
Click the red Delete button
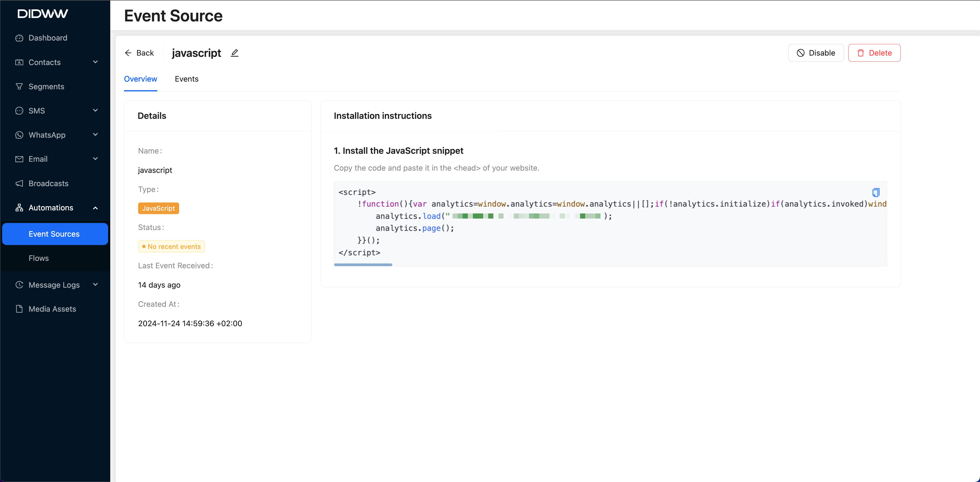point(874,53)
